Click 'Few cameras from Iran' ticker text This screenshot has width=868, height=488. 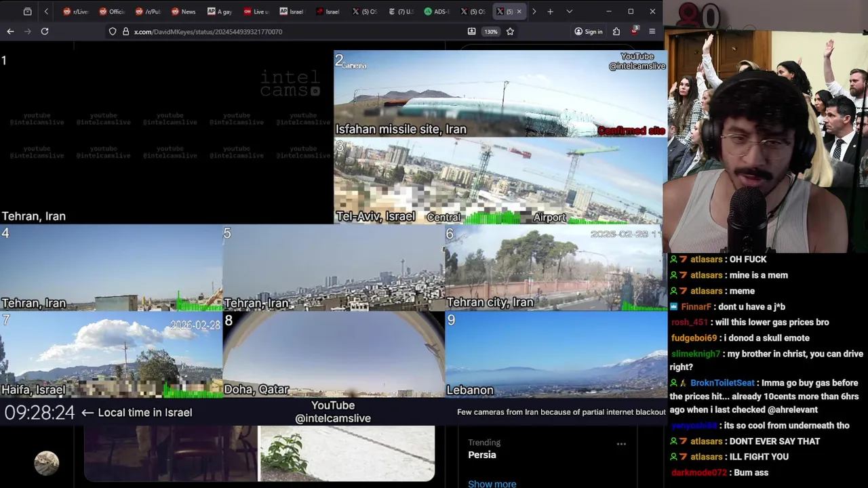click(561, 412)
